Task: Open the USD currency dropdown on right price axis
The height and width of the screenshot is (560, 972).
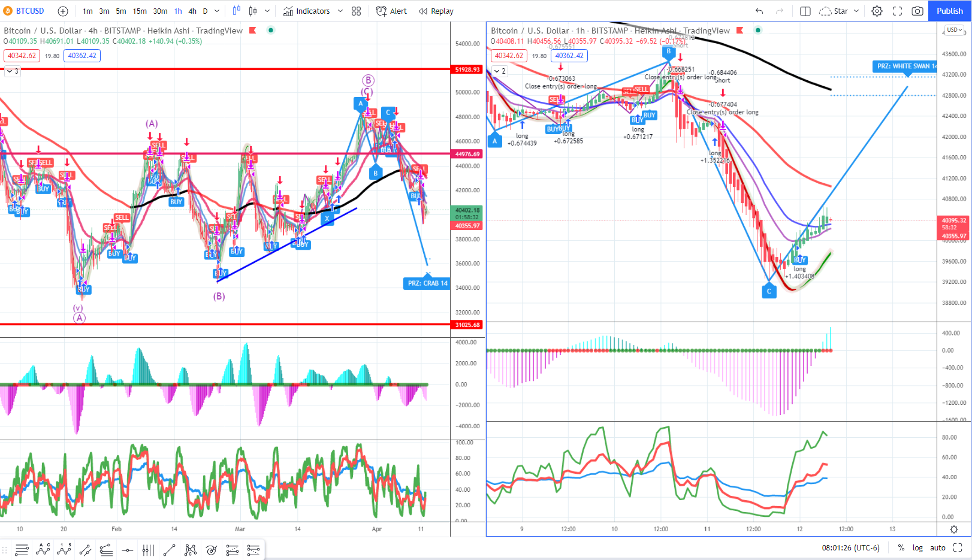Action: [x=955, y=29]
